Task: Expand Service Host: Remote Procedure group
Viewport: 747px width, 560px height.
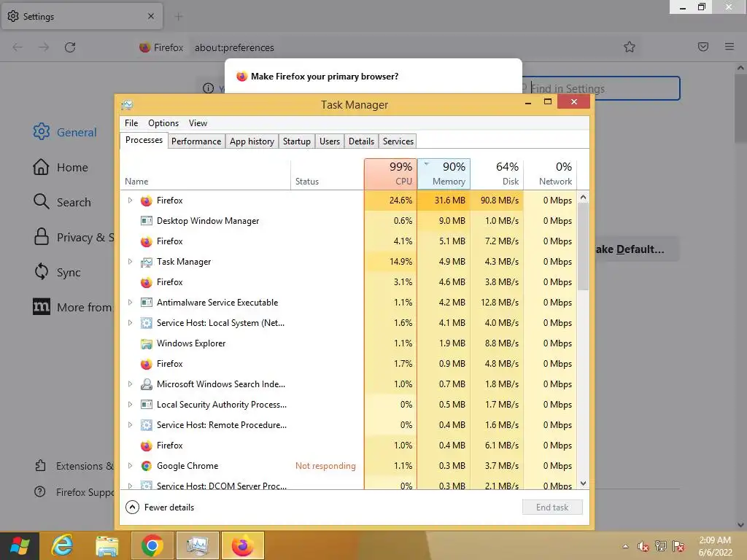Action: click(x=130, y=425)
